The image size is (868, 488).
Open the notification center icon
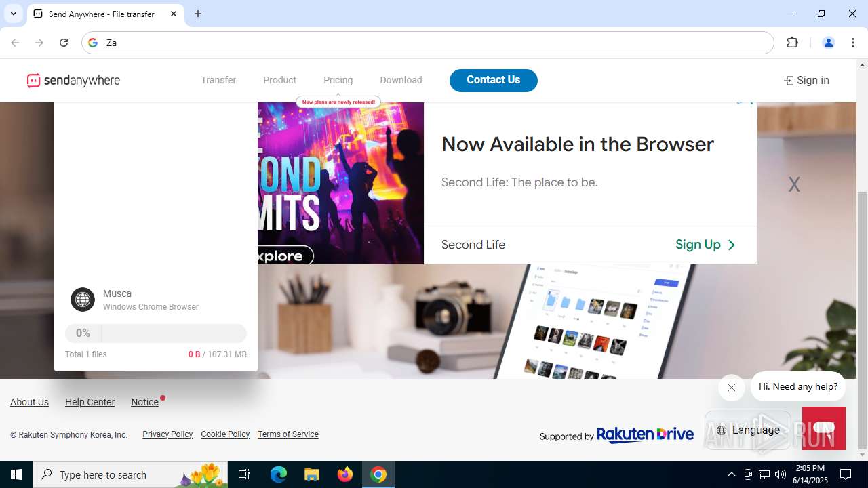pyautogui.click(x=846, y=474)
